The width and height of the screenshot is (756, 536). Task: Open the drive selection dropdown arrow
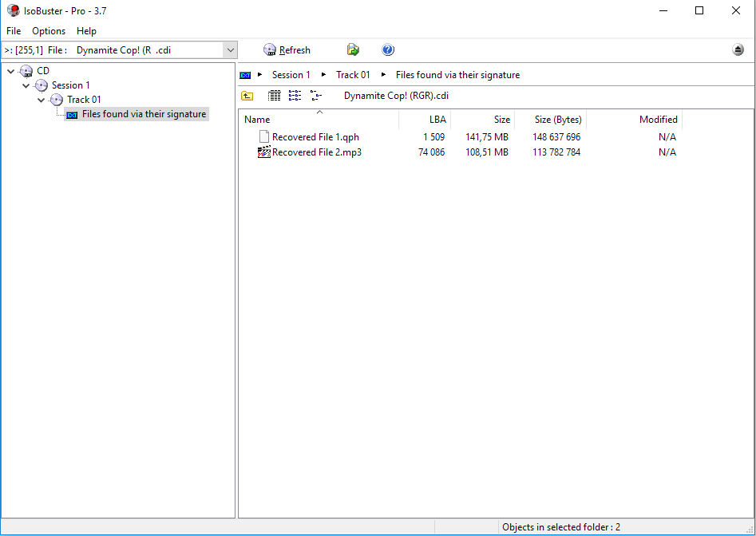[x=231, y=50]
